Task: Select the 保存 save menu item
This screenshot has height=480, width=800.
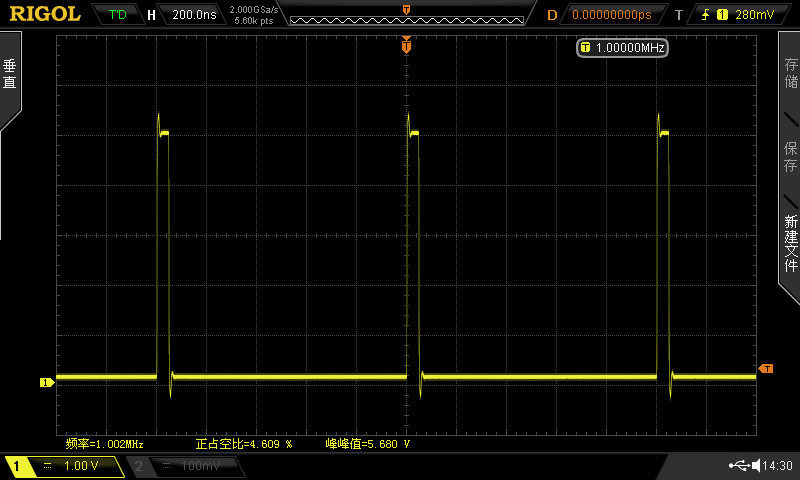Action: pyautogui.click(x=790, y=157)
